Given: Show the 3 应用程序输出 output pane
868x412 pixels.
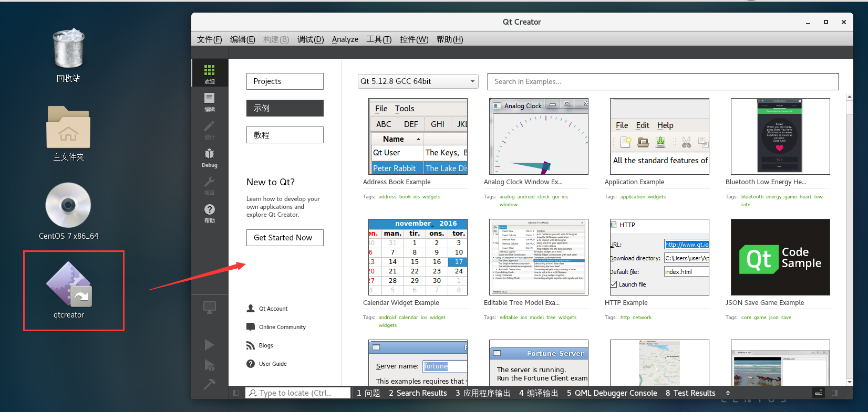Looking at the screenshot, I should (x=483, y=393).
